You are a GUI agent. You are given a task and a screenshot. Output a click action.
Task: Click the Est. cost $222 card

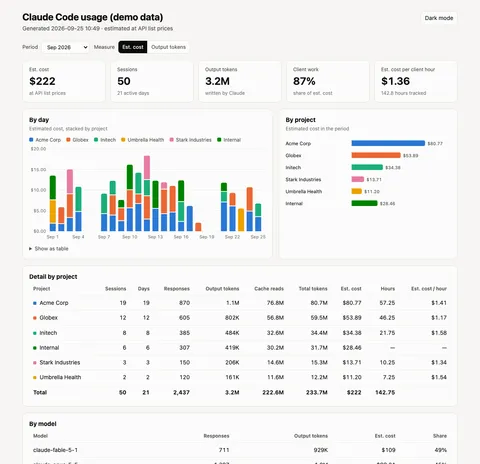point(64,81)
